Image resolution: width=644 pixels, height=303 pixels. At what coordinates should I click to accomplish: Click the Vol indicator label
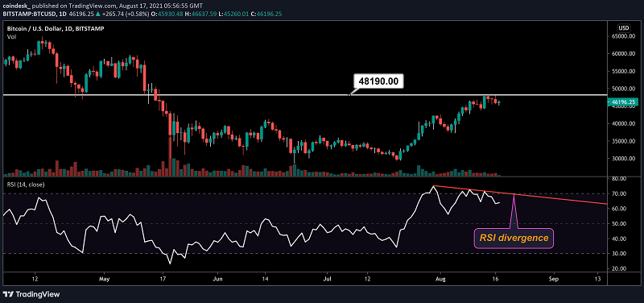(10, 36)
